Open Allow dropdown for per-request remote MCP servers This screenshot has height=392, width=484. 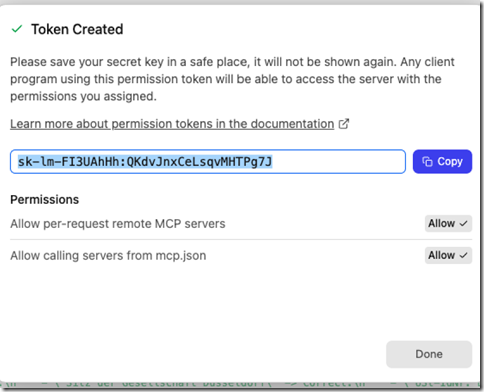(x=448, y=223)
